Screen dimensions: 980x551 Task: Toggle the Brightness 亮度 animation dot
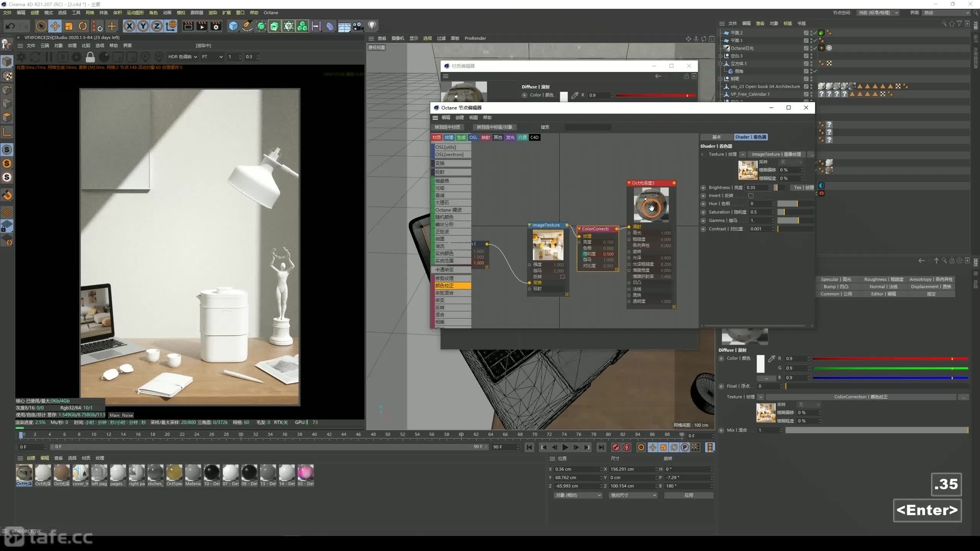(x=703, y=187)
